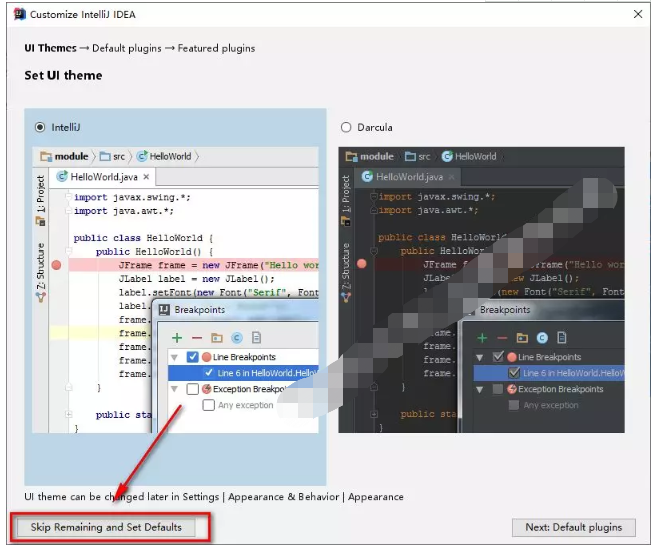The width and height of the screenshot is (660, 556).
Task: Open the Z: Structure side tab in Darcula preview
Action: point(346,272)
